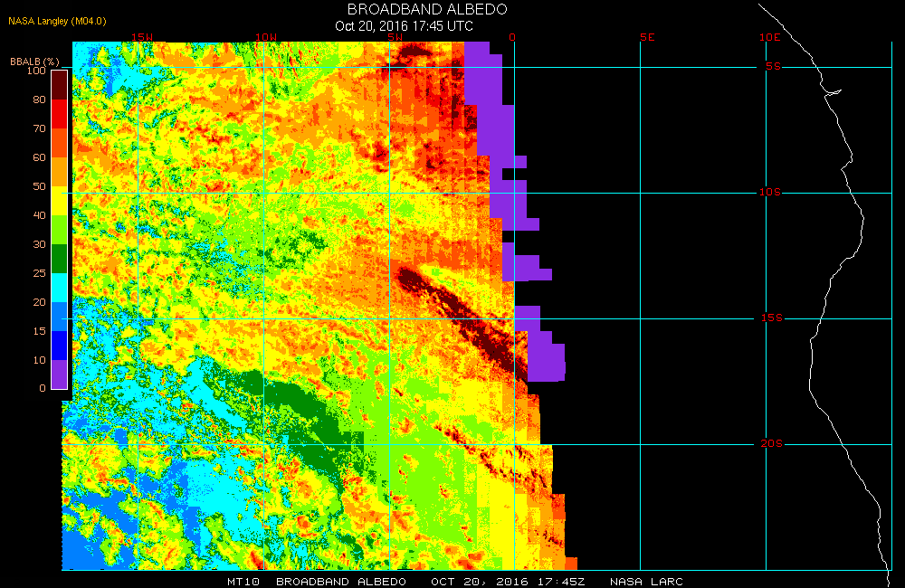Screen dimensions: 905x588
Task: Click the legend value 25
Action: click(39, 273)
